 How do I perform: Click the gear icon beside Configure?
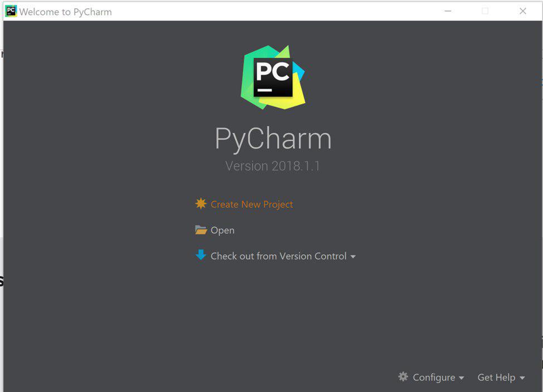click(403, 376)
